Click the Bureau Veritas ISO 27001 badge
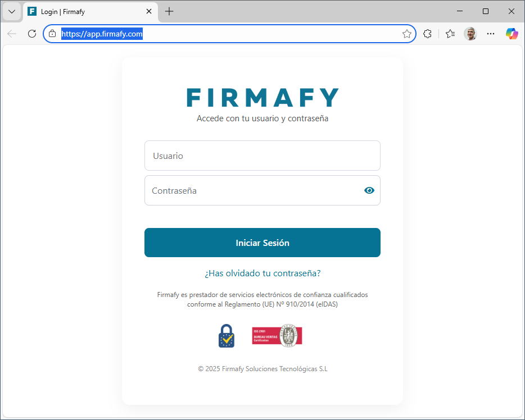 point(277,335)
